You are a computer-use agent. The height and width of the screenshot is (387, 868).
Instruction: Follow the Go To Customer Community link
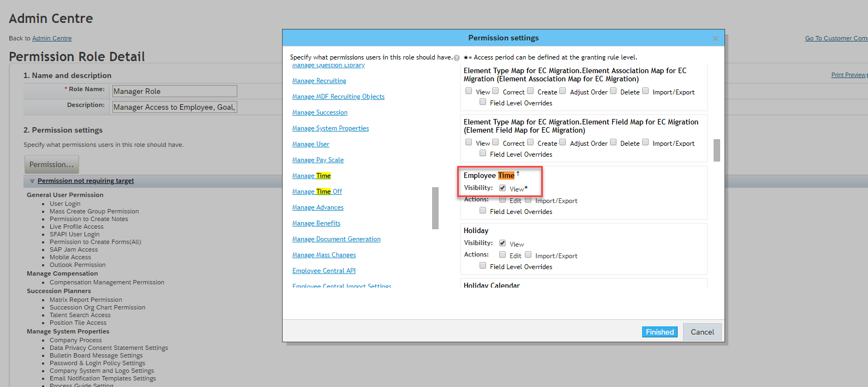pyautogui.click(x=836, y=38)
